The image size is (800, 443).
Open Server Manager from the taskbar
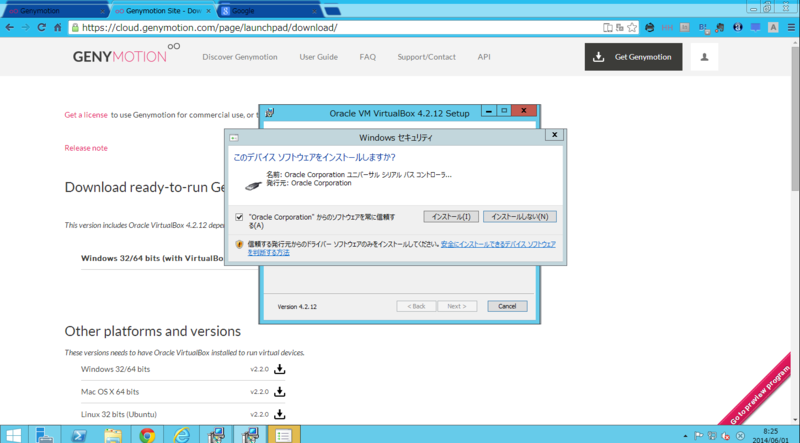click(x=45, y=435)
